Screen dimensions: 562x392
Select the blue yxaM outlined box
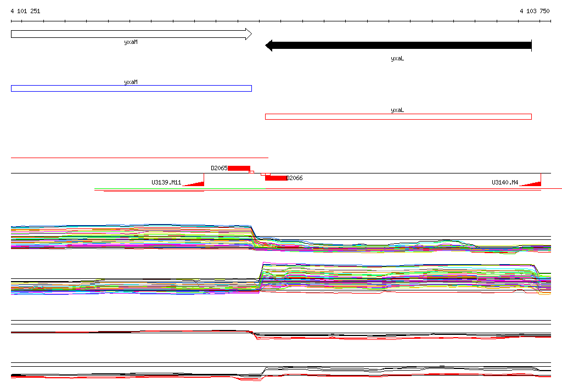tap(131, 88)
